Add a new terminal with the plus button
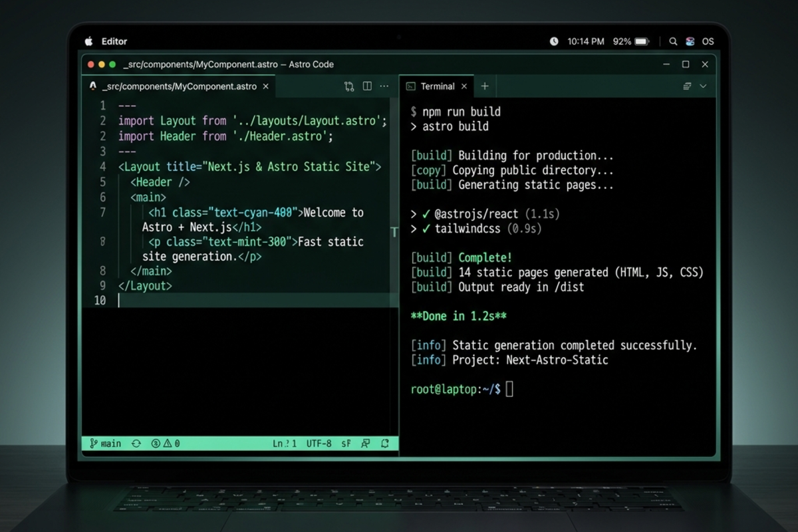Screen dimensions: 798x532 485,86
